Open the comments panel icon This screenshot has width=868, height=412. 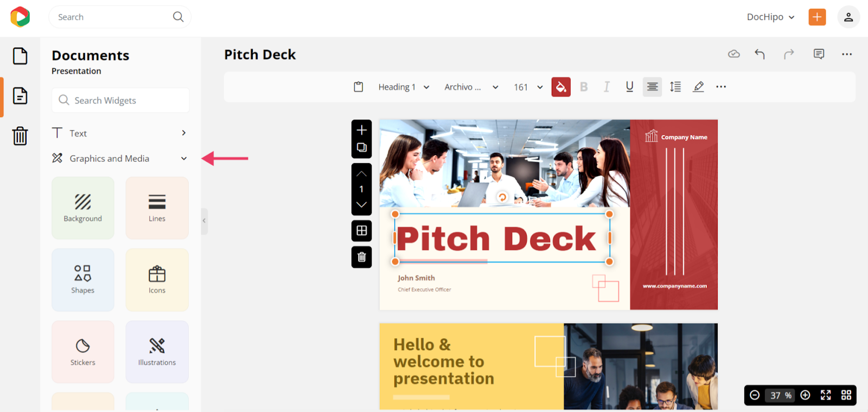819,54
